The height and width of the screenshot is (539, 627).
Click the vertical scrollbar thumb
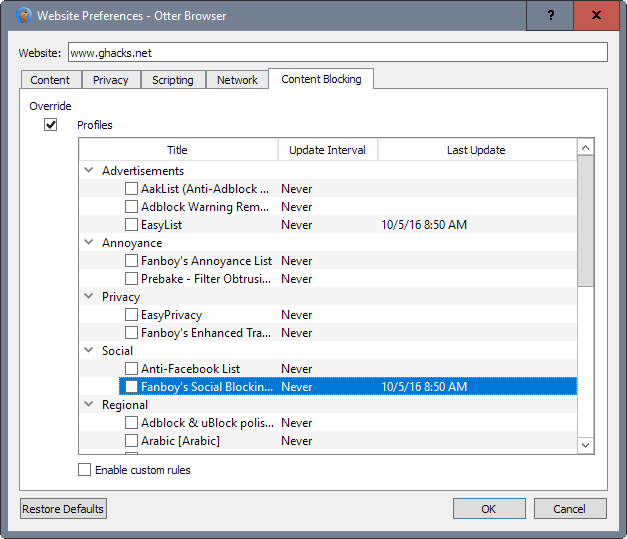[585, 221]
